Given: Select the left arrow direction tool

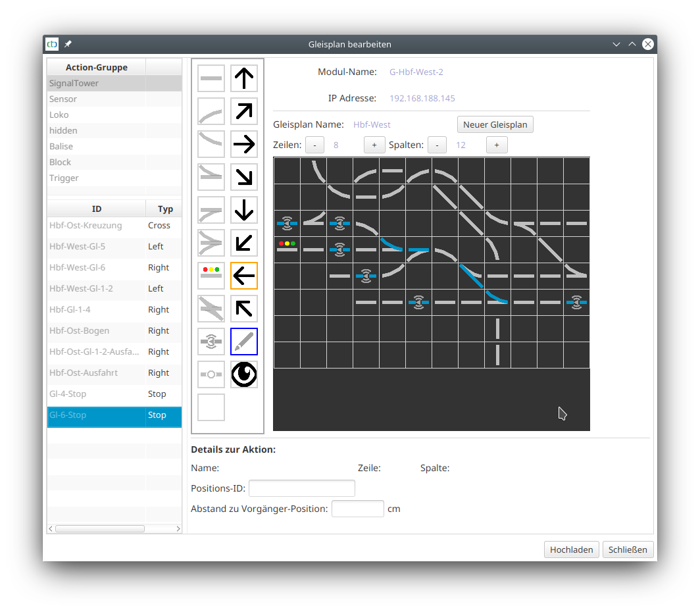Looking at the screenshot, I should [244, 276].
